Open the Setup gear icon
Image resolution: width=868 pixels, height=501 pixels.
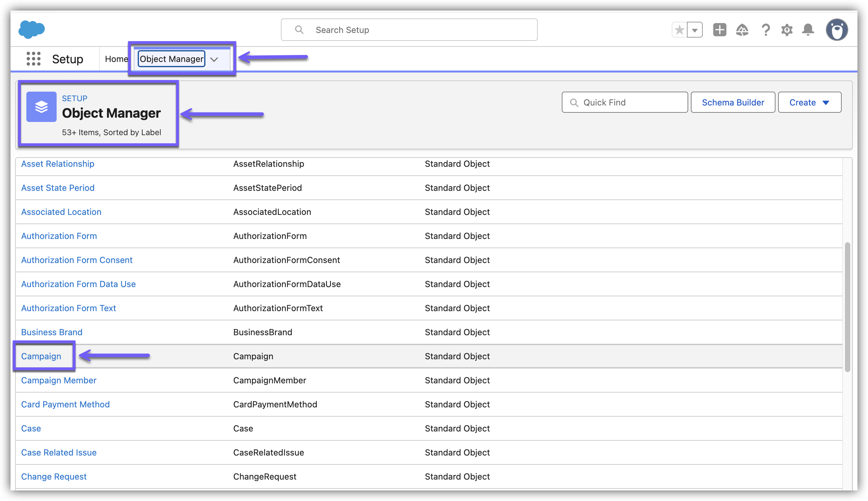(x=787, y=30)
